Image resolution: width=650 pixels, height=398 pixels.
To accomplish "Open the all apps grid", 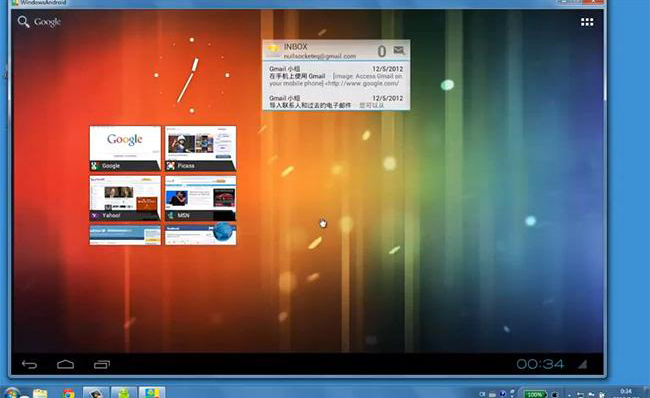I will (587, 22).
